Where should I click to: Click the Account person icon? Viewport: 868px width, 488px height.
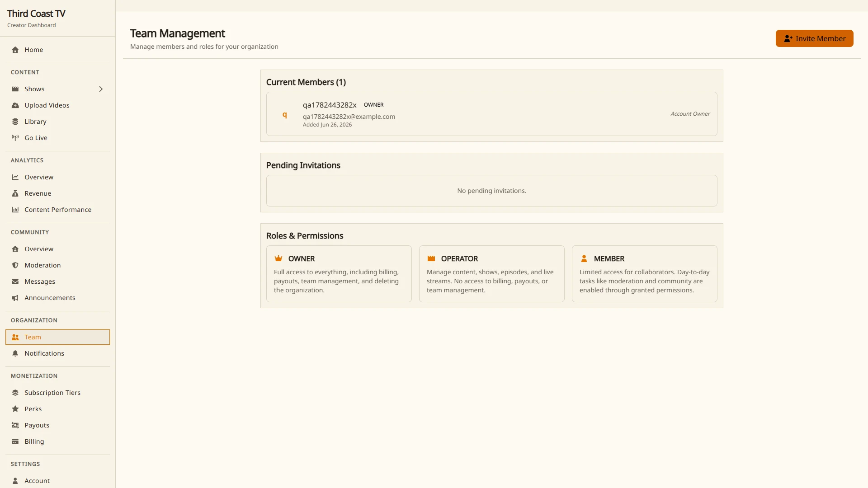pos(15,481)
